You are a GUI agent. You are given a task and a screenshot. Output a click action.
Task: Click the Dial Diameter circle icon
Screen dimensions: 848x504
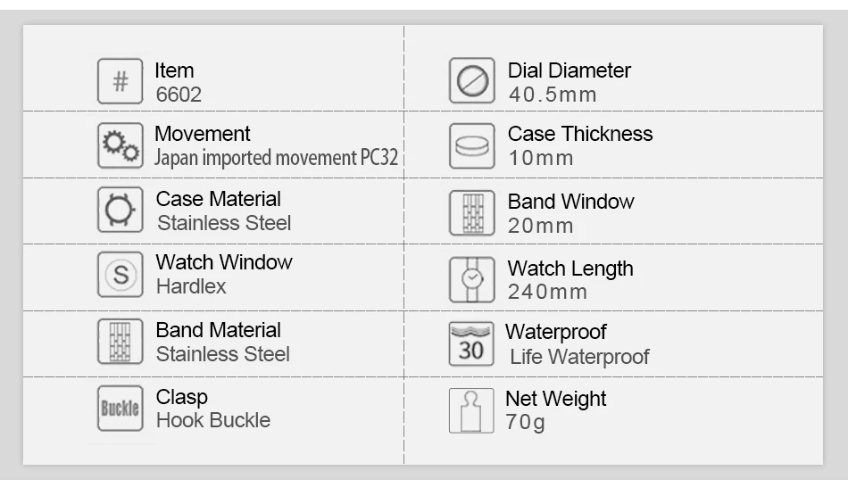click(x=471, y=80)
